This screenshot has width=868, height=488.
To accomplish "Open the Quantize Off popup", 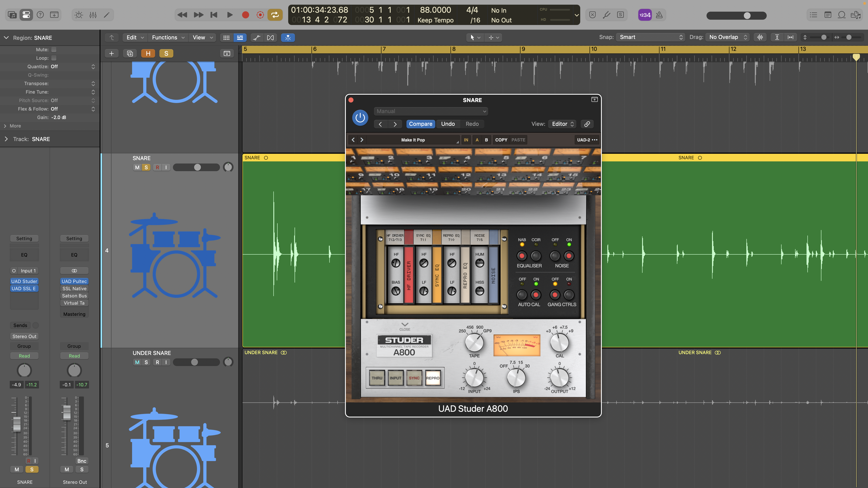I will pyautogui.click(x=73, y=66).
